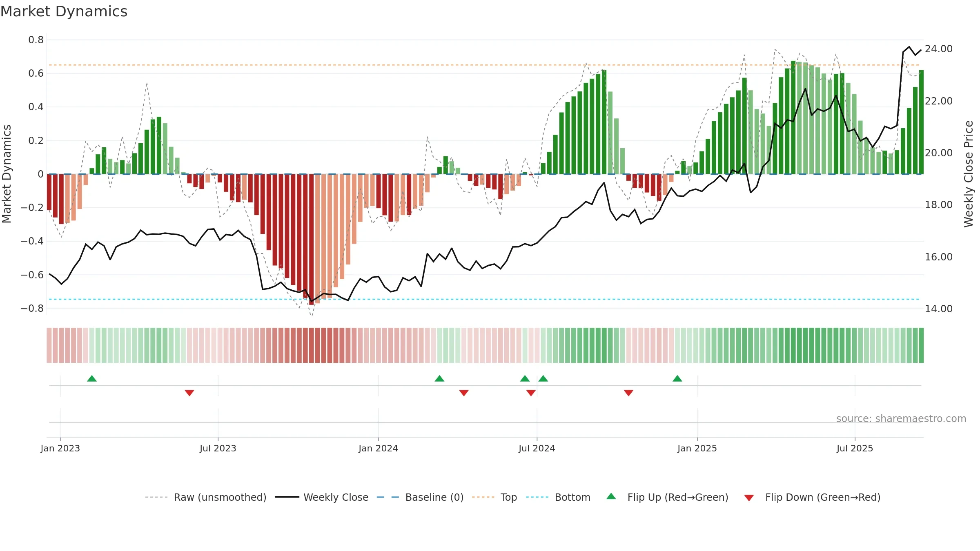Click the Jan 2023 x-axis label
The height and width of the screenshot is (551, 980).
[x=60, y=448]
